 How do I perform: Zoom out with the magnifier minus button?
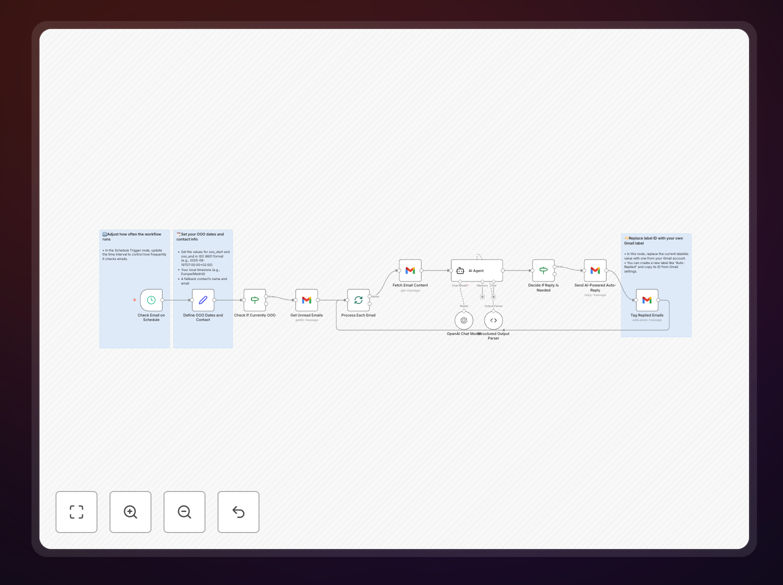[x=184, y=512]
